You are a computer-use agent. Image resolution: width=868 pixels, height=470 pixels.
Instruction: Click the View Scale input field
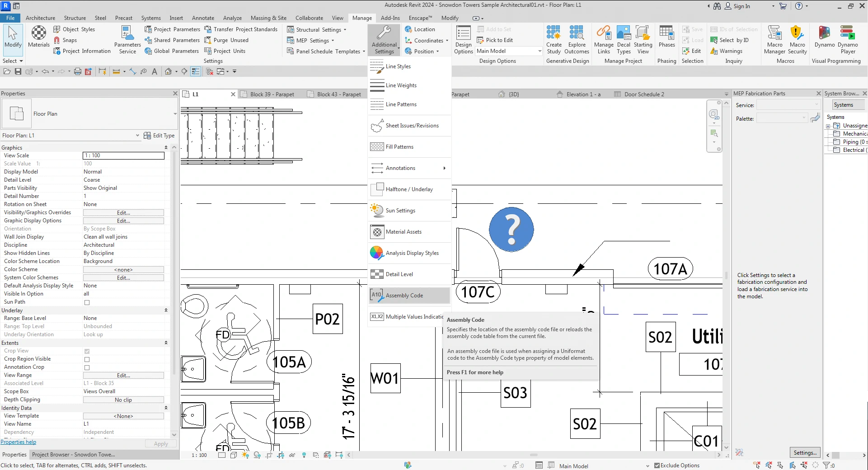click(x=123, y=155)
